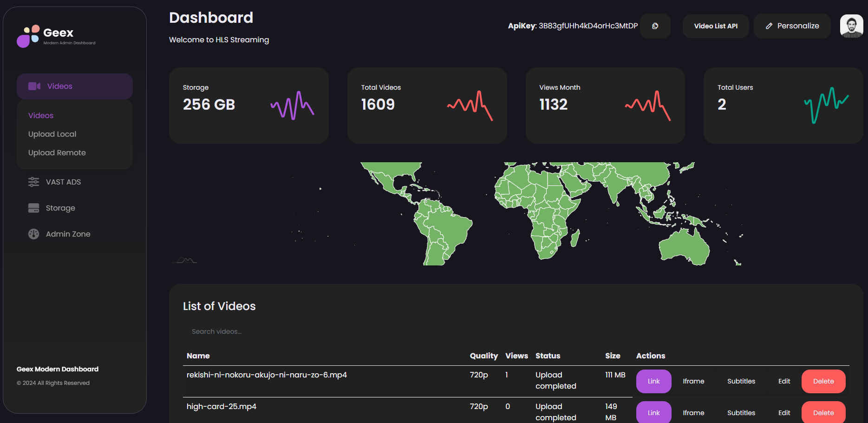Open the Upload Local submenu item
This screenshot has width=868, height=423.
tap(52, 134)
